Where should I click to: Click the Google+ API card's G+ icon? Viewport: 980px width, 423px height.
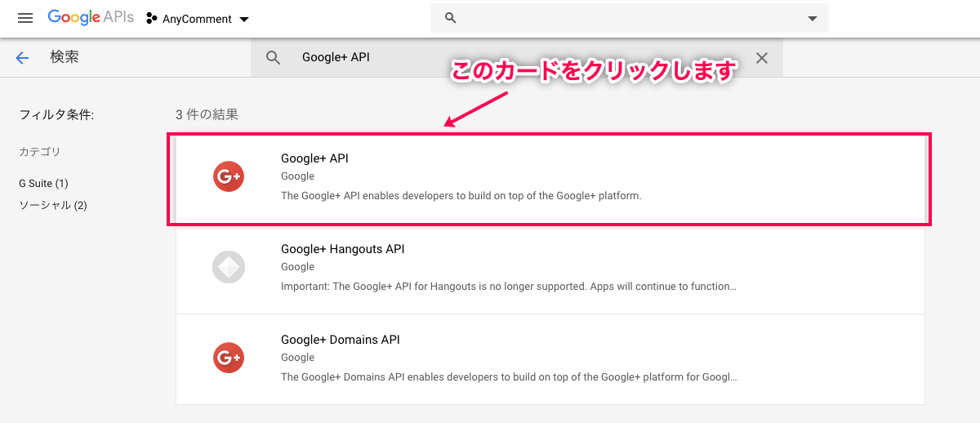click(x=229, y=176)
